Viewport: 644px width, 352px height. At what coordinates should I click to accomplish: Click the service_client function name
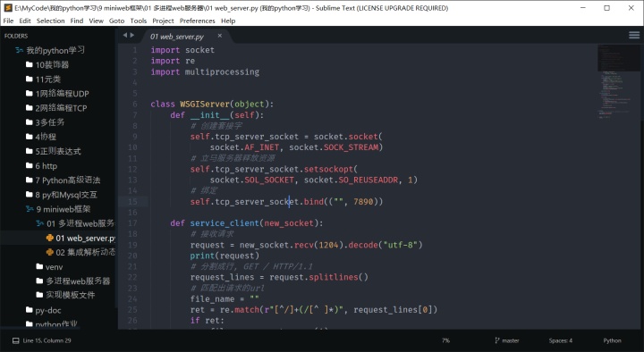click(x=225, y=223)
